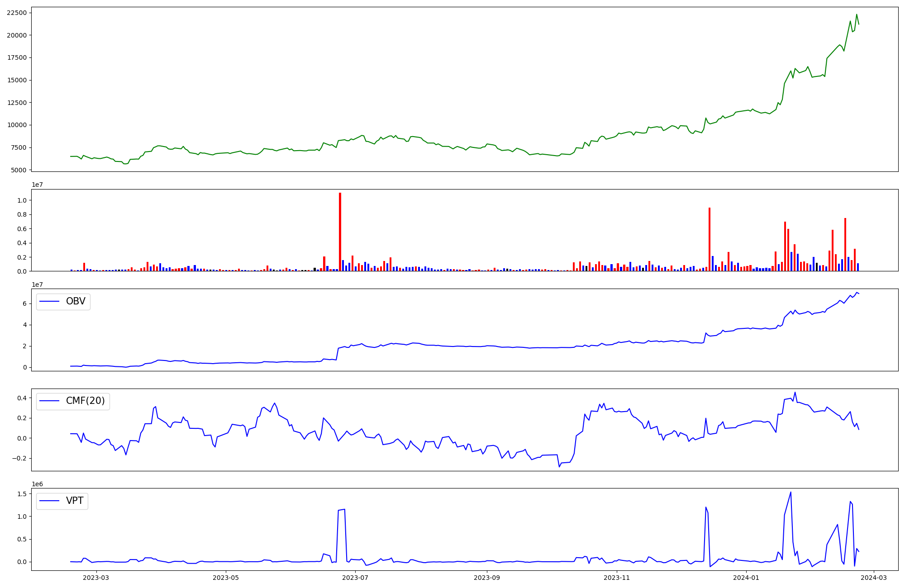Click the CMF(20) legend label
Viewport: 905px width, 588px height.
tap(85, 401)
